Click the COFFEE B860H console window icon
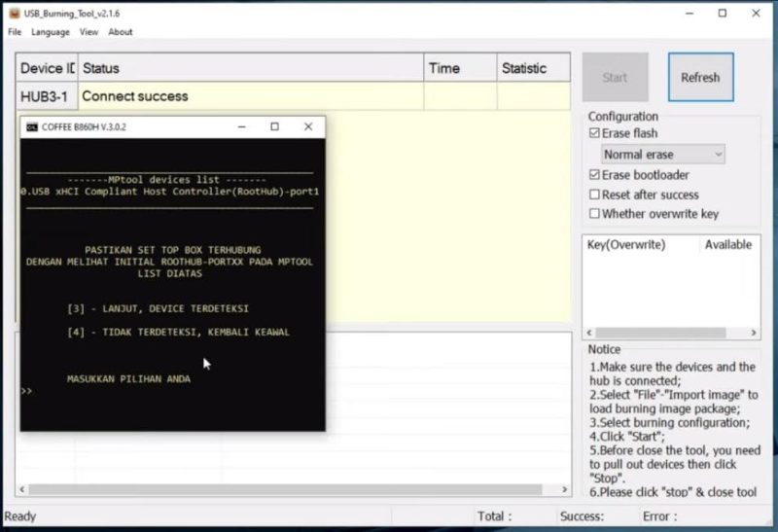This screenshot has width=778, height=532. (x=32, y=127)
